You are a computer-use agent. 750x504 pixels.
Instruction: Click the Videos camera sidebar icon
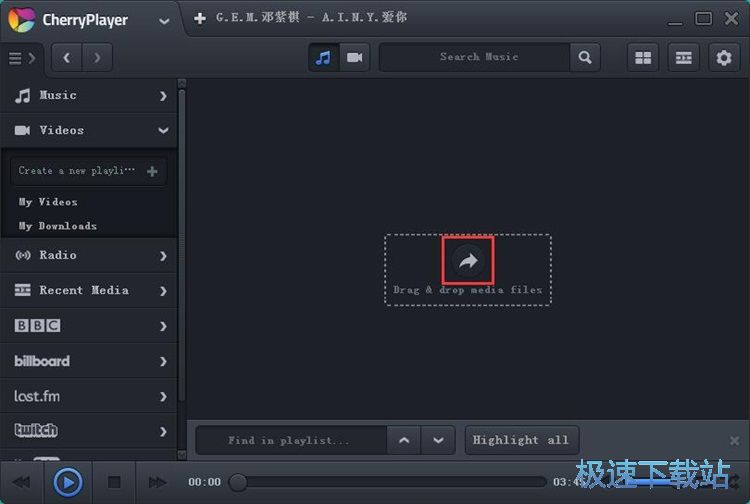point(22,131)
